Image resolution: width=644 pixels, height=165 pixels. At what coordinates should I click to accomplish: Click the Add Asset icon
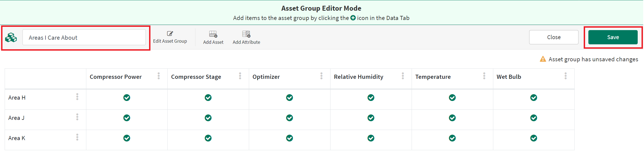(213, 34)
